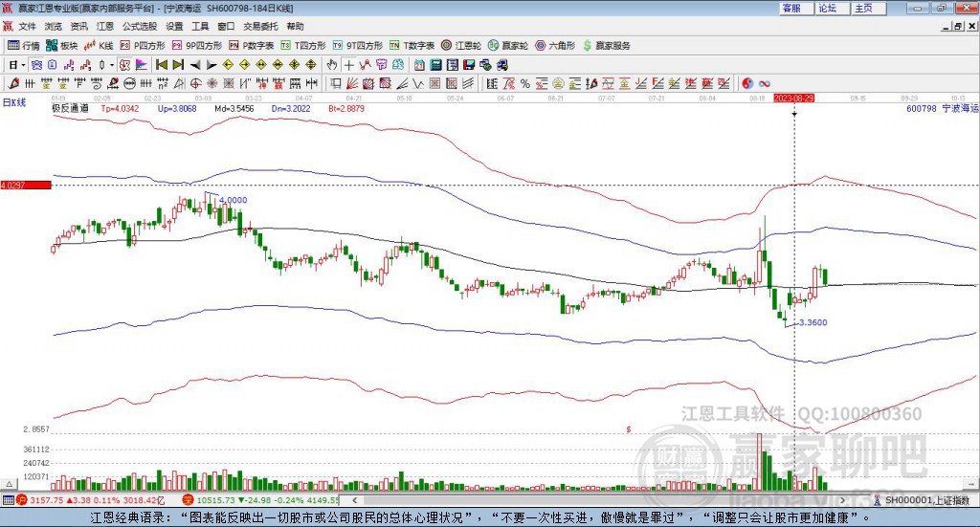This screenshot has height=527, width=980.
Task: Click the 主页 homepage button
Action: [x=868, y=8]
